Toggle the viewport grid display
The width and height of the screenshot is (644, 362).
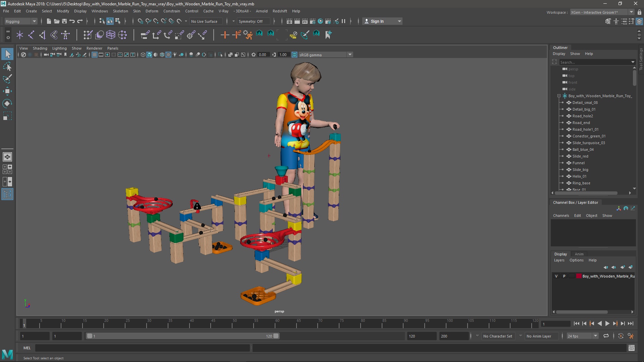tap(95, 55)
